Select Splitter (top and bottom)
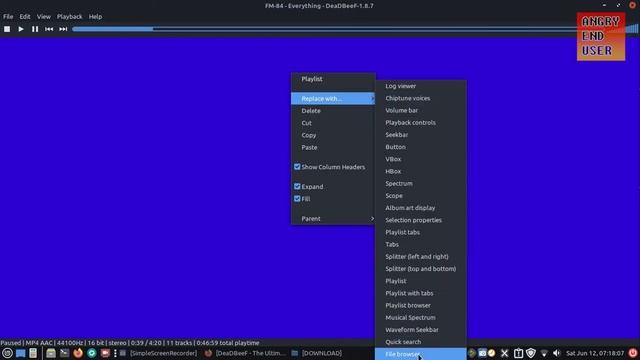Image resolution: width=640 pixels, height=360 pixels. pyautogui.click(x=421, y=269)
